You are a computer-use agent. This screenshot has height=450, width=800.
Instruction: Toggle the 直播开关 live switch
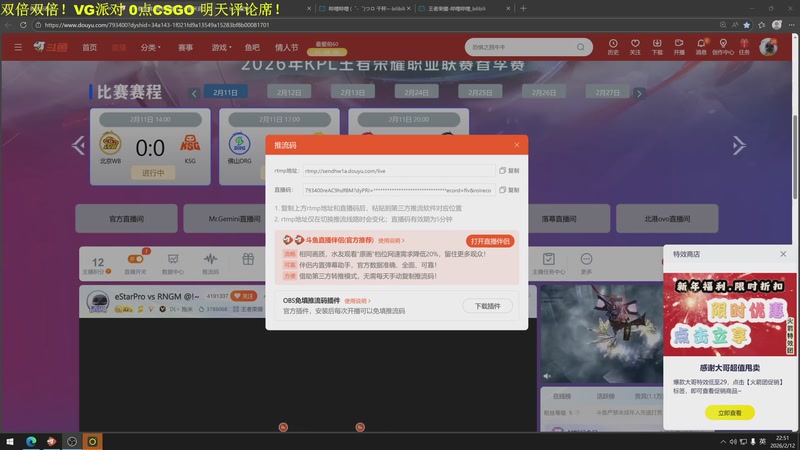136,259
